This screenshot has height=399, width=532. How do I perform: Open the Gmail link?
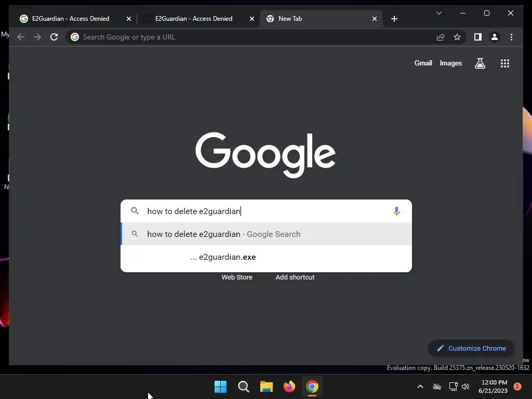coord(423,63)
